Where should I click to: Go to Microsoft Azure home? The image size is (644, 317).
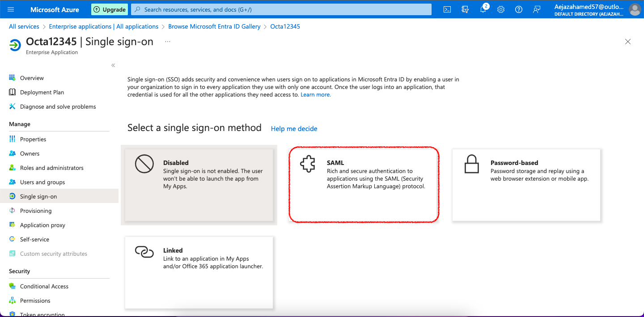click(55, 9)
